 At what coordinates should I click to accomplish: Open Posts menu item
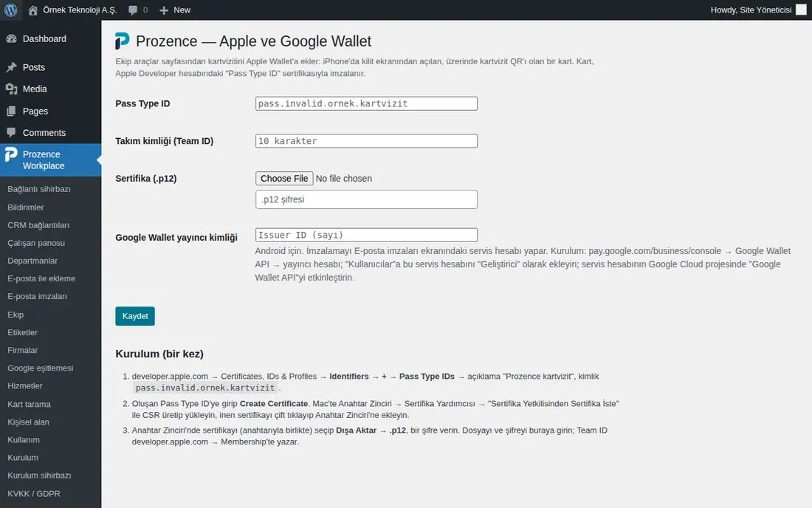coord(51,67)
